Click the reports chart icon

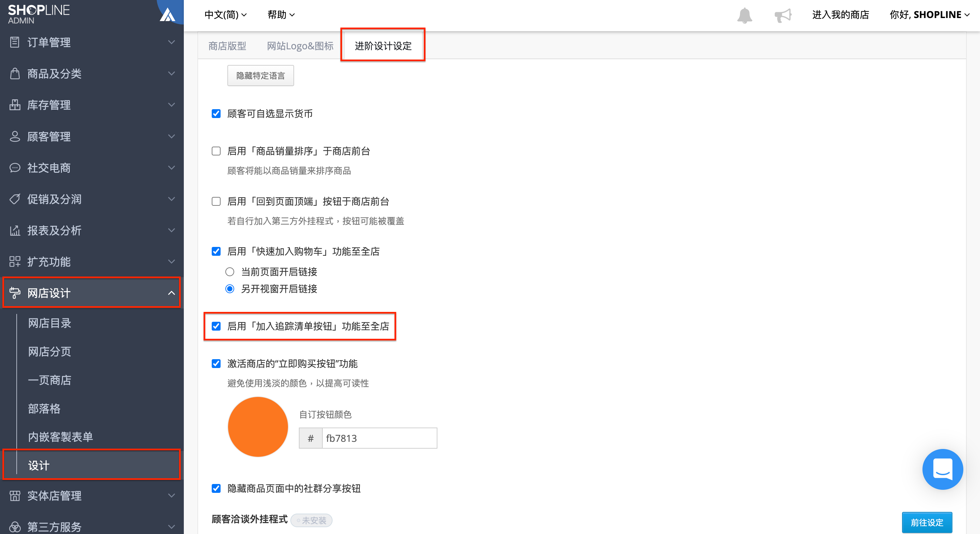(x=15, y=230)
